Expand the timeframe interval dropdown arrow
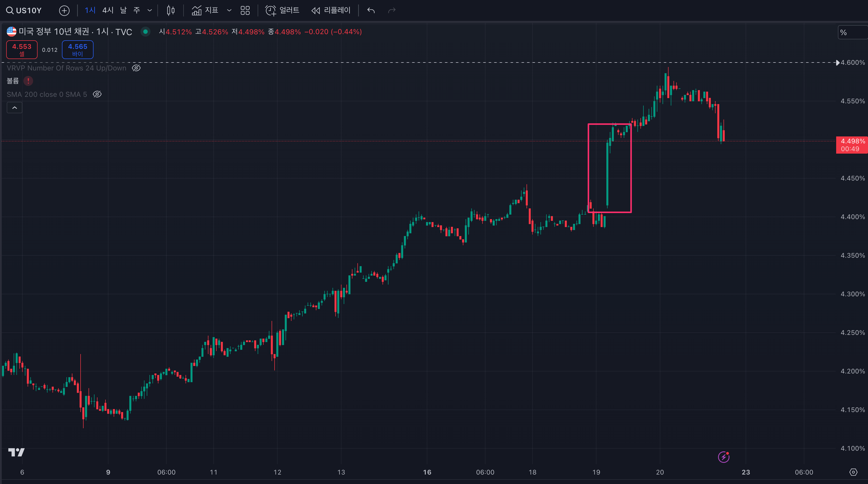Screen dimensions: 868x484 point(150,10)
